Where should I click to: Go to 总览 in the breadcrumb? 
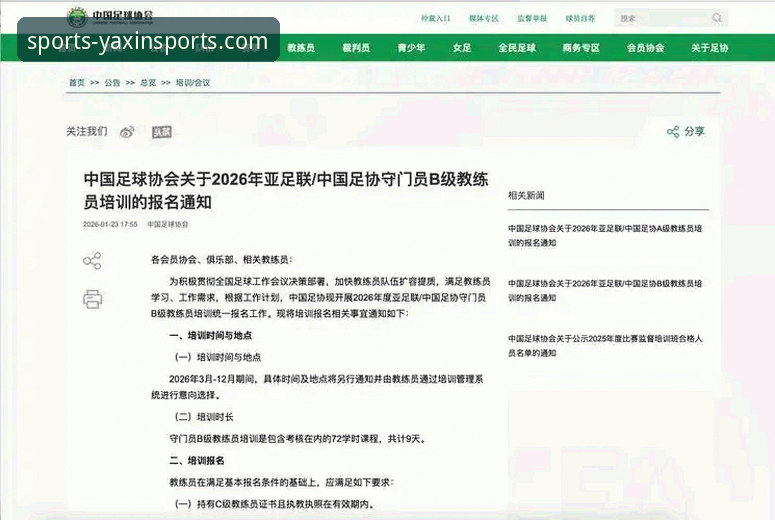point(148,83)
